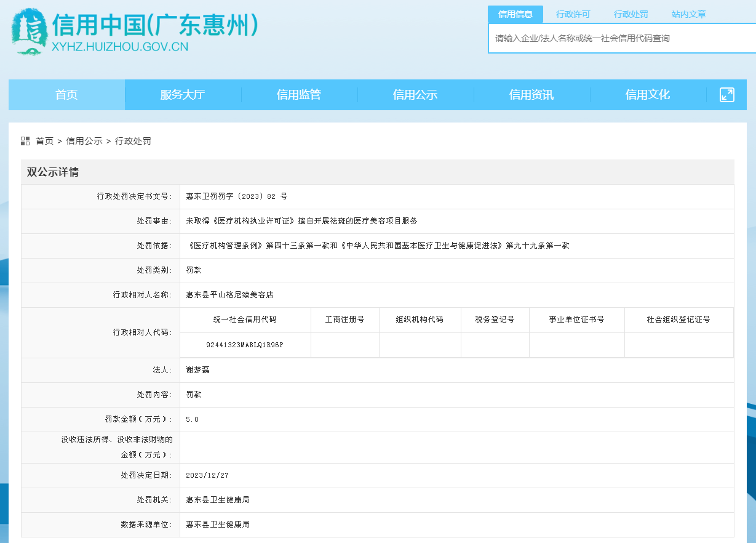Select the 信用信息 search tab
756x543 pixels.
(x=515, y=14)
